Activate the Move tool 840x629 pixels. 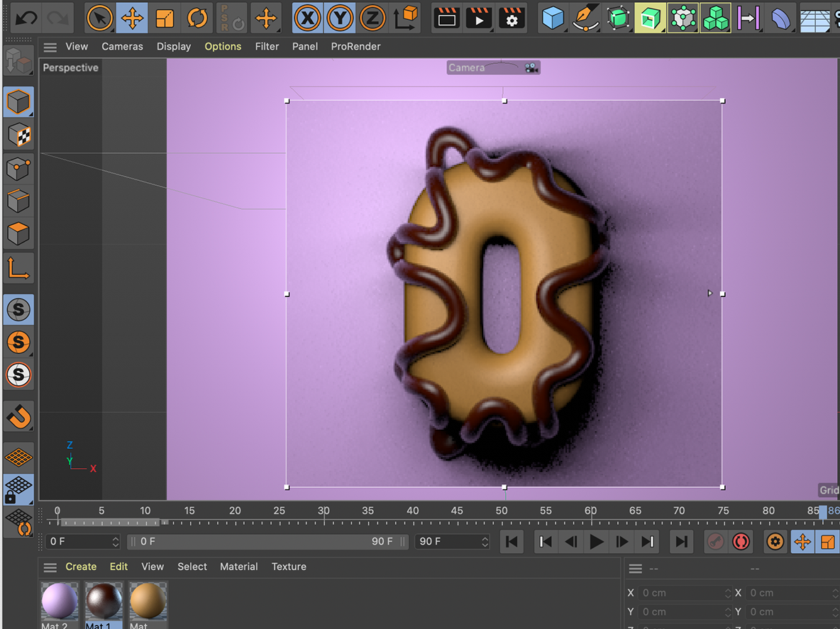(132, 18)
